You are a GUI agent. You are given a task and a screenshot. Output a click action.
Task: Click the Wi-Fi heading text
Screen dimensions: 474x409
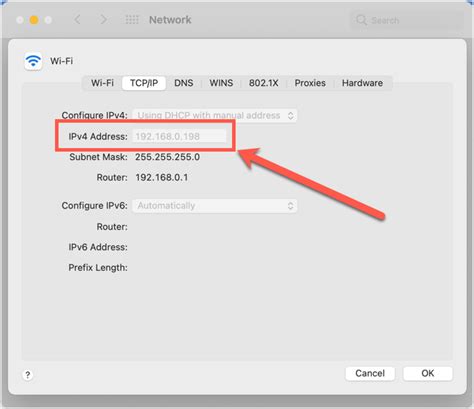click(61, 61)
